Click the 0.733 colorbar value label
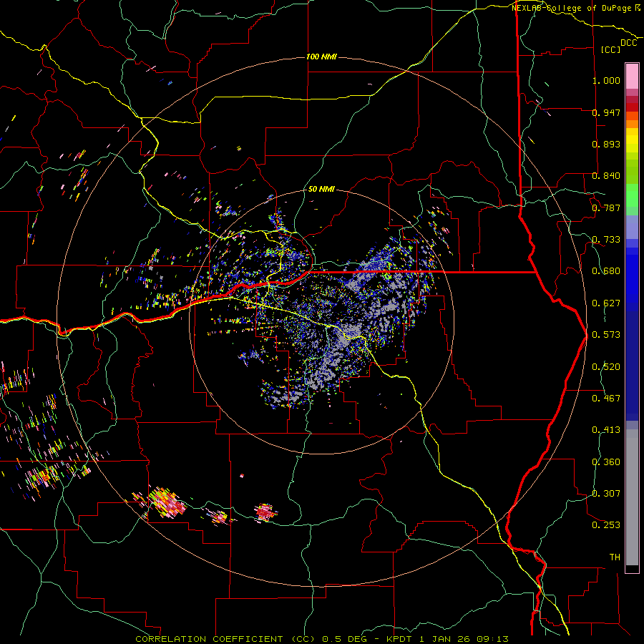The height and width of the screenshot is (644, 644). point(606,240)
